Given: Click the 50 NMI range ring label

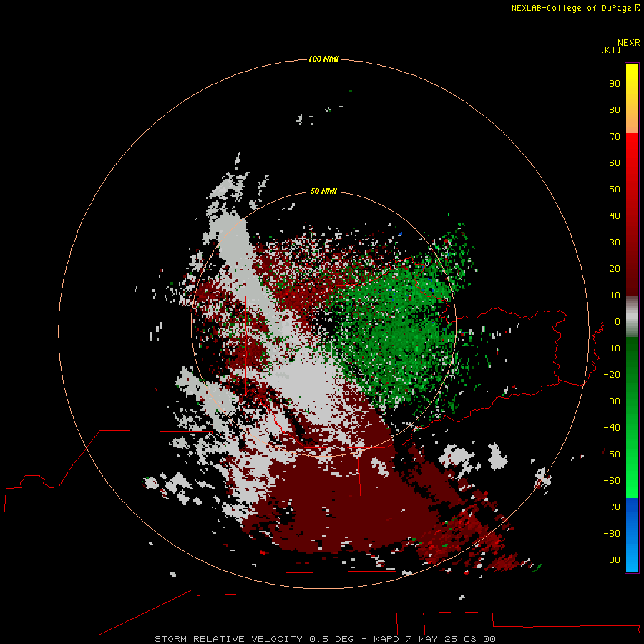Looking at the screenshot, I should (x=323, y=191).
